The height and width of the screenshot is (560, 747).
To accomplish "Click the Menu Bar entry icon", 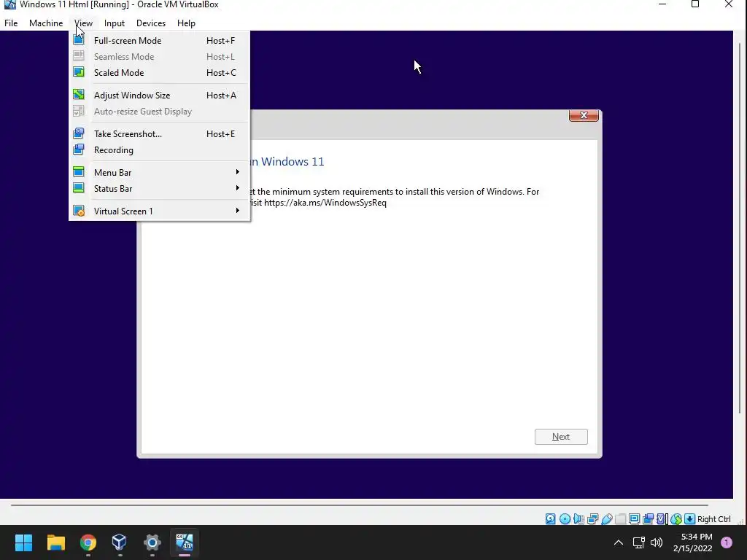I will coord(79,172).
